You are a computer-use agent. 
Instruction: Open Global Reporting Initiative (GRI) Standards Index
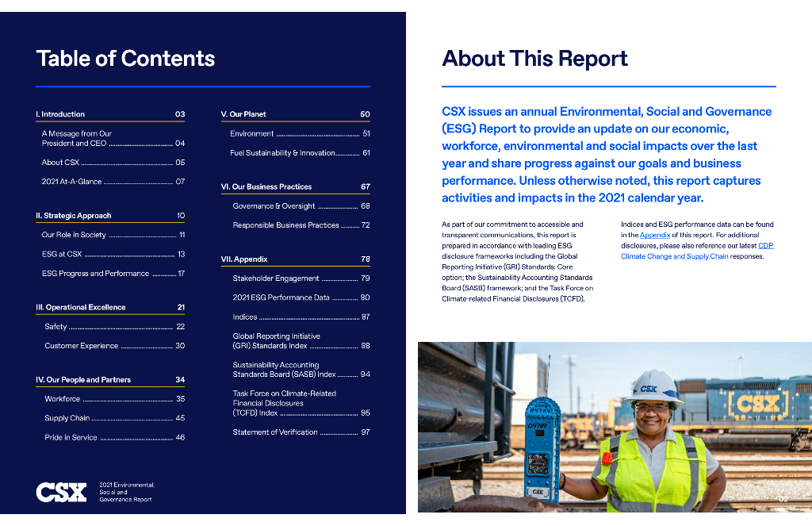pos(301,341)
